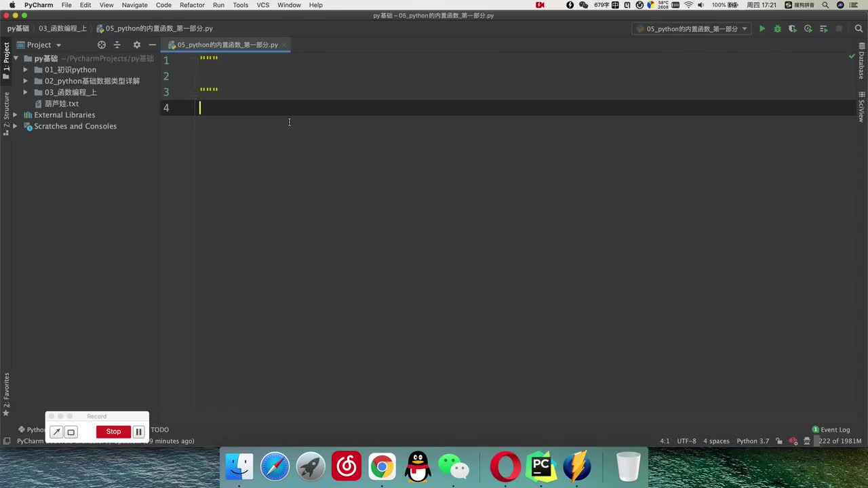Open the Event Log

pos(831,430)
